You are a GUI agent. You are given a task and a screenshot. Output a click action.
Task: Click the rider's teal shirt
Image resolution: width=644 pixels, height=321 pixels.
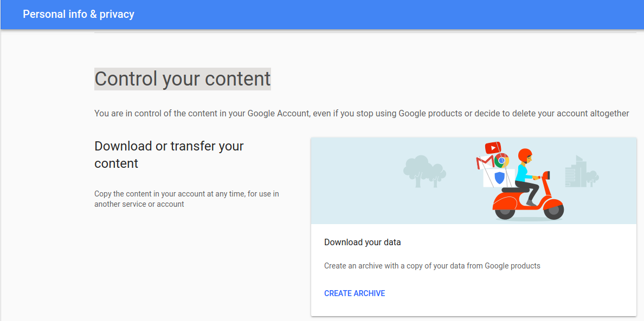(x=523, y=173)
